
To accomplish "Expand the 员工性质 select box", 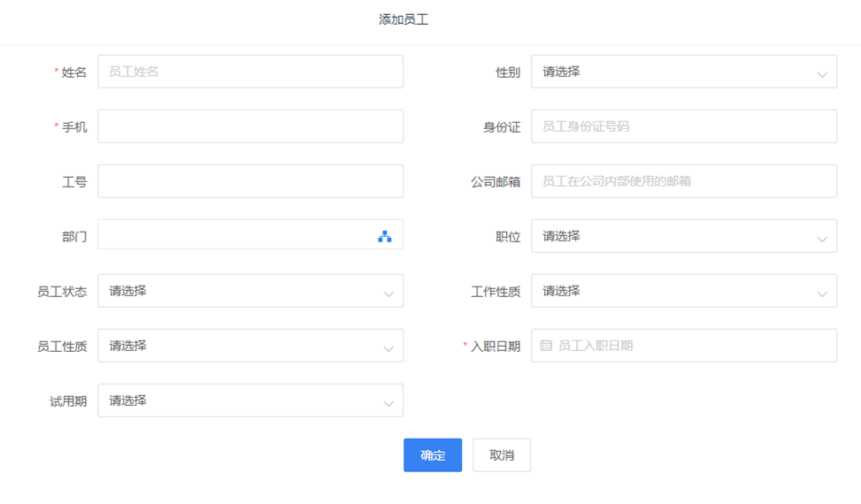I will (250, 346).
